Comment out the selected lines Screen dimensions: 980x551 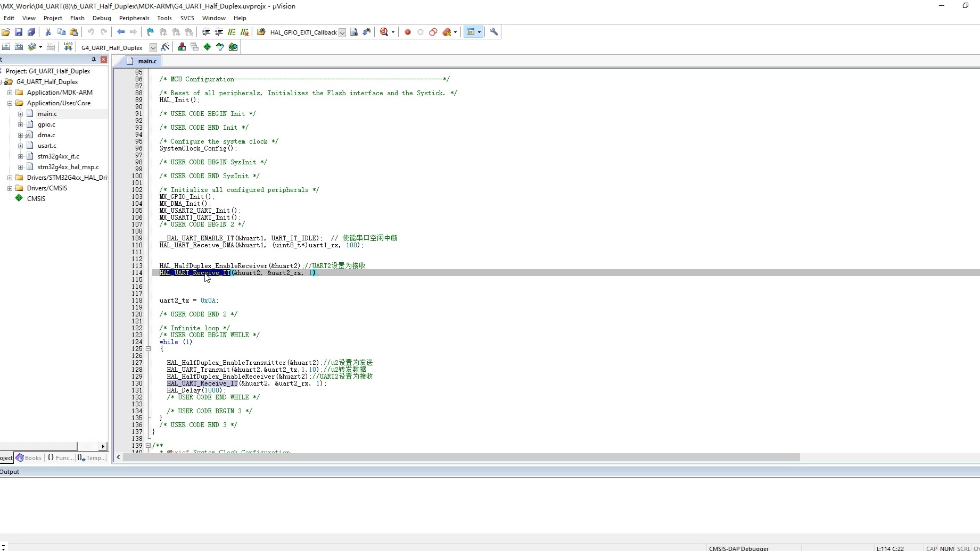pos(232,32)
